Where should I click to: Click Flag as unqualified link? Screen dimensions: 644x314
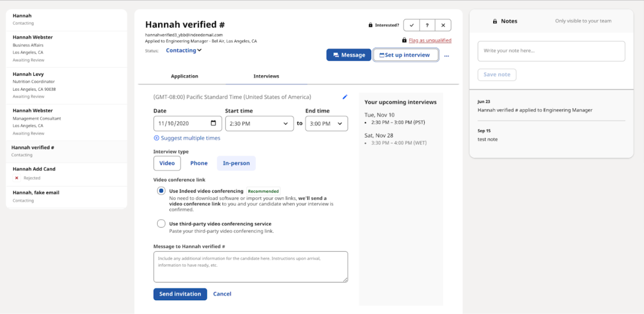429,40
